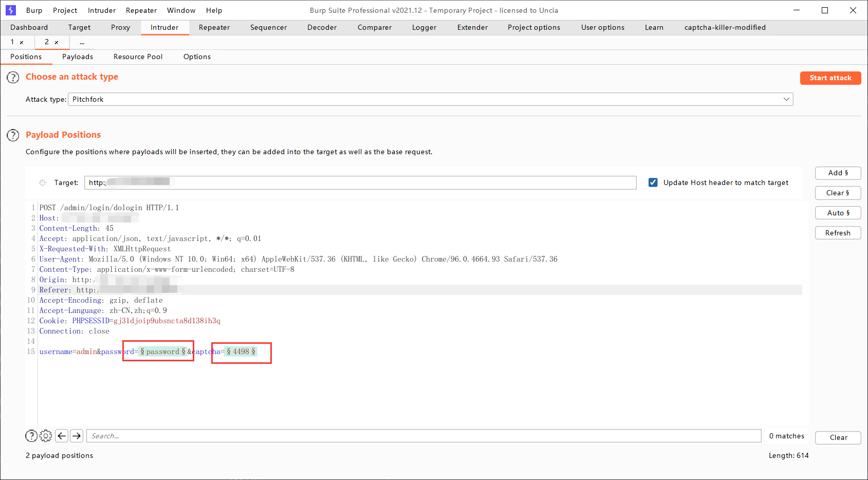
Task: Close Intruder tab 1
Action: coord(22,42)
